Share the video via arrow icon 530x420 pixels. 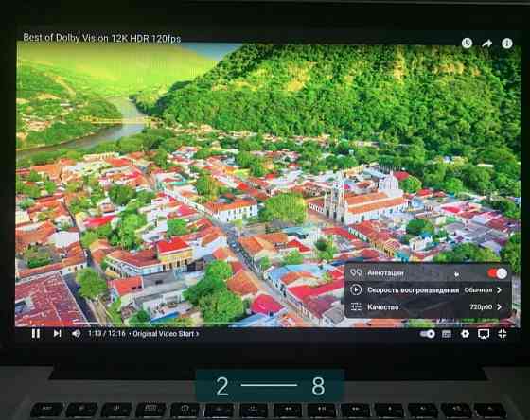pos(486,44)
